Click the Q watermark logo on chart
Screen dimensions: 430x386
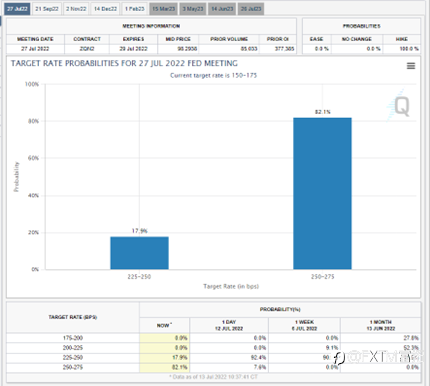[399, 106]
